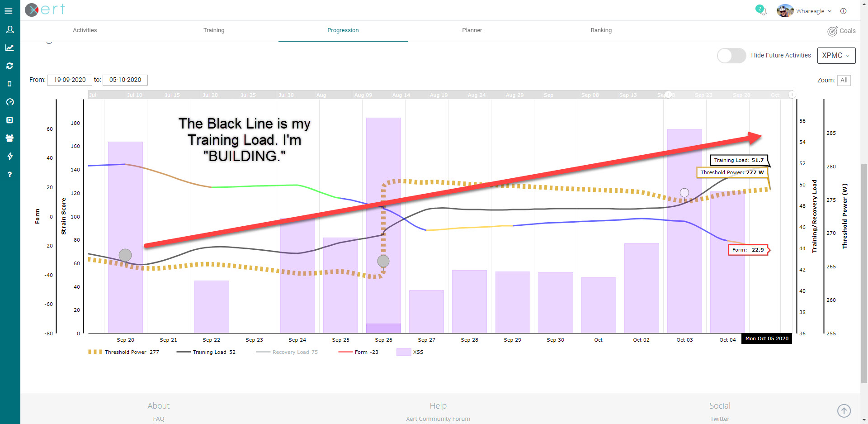This screenshot has width=868, height=424.
Task: Open the video tutorials icon in sidebar
Action: [x=10, y=120]
